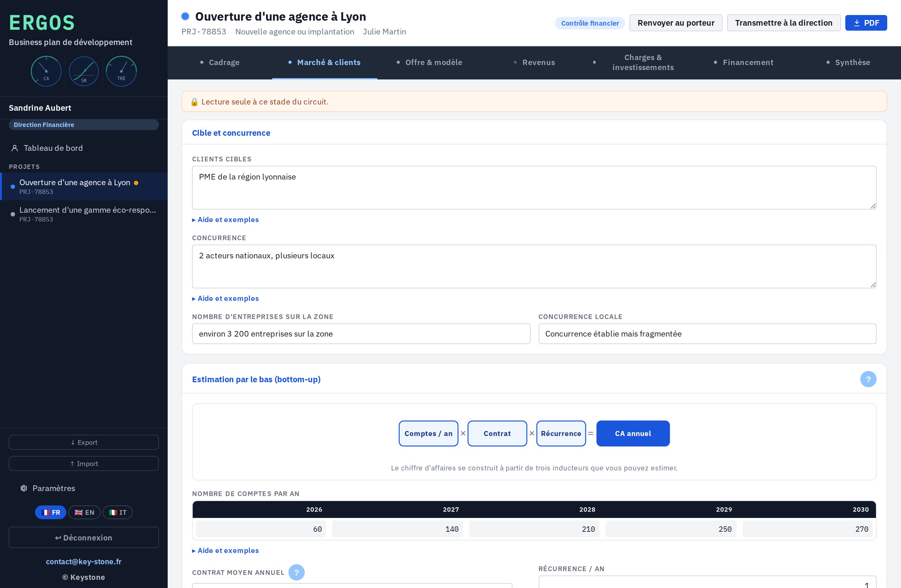Image resolution: width=901 pixels, height=588 pixels.
Task: Click the Nombre d'entreprises sur la zone field
Action: (361, 334)
